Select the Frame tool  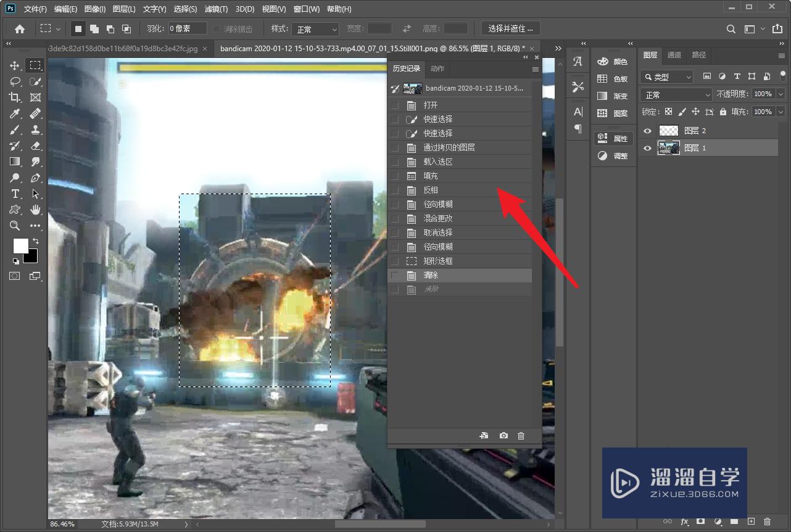pos(36,97)
